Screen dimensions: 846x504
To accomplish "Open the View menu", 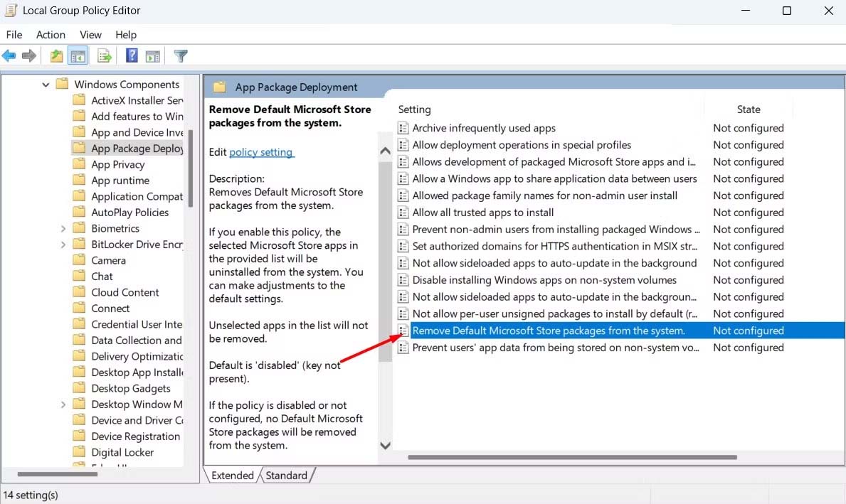I will point(90,35).
